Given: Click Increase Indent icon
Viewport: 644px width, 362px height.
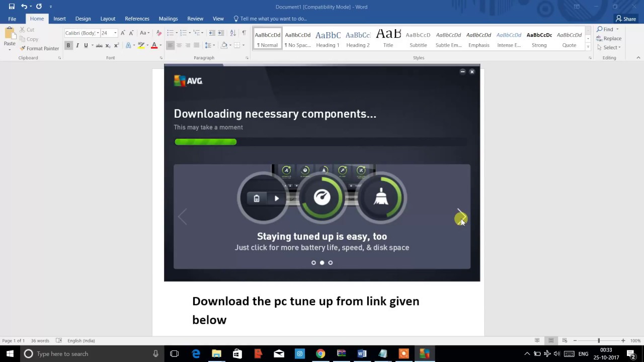Looking at the screenshot, I should [x=221, y=33].
